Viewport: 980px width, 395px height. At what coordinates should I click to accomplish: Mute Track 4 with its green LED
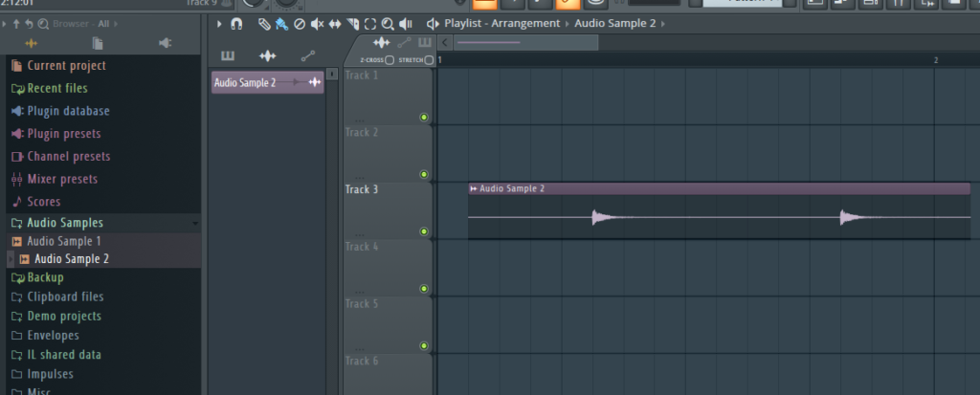coord(424,289)
